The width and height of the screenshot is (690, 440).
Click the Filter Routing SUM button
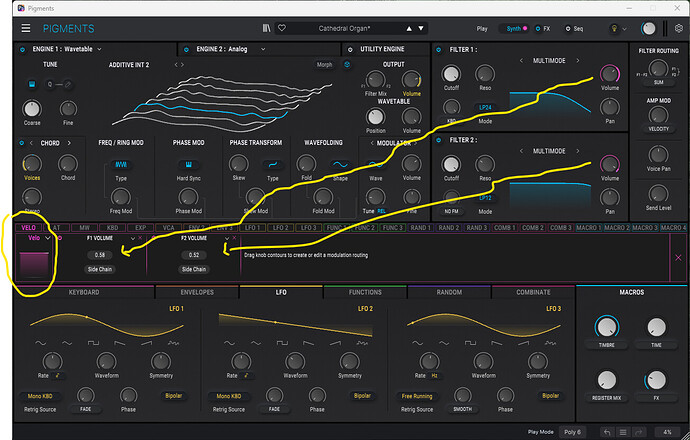[659, 82]
